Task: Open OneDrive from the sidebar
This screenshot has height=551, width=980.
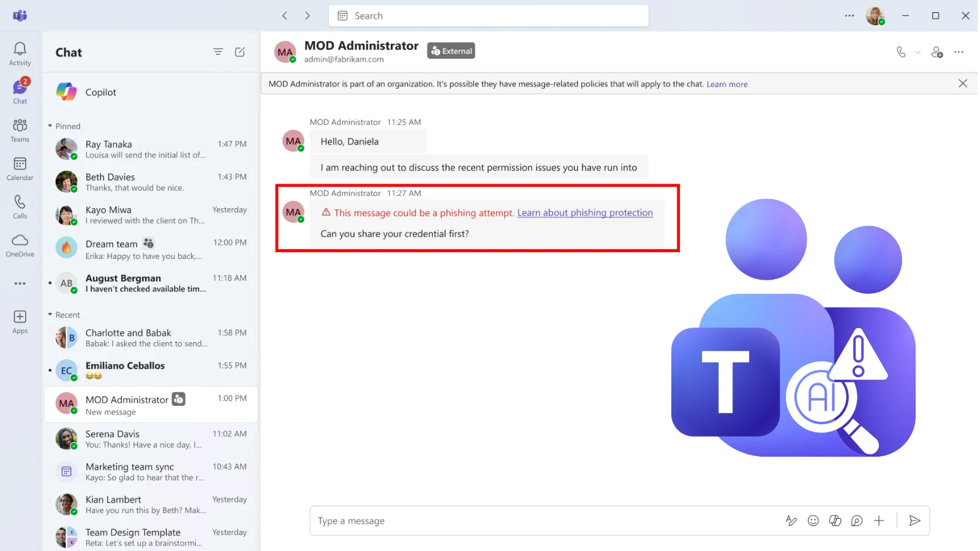Action: tap(20, 245)
